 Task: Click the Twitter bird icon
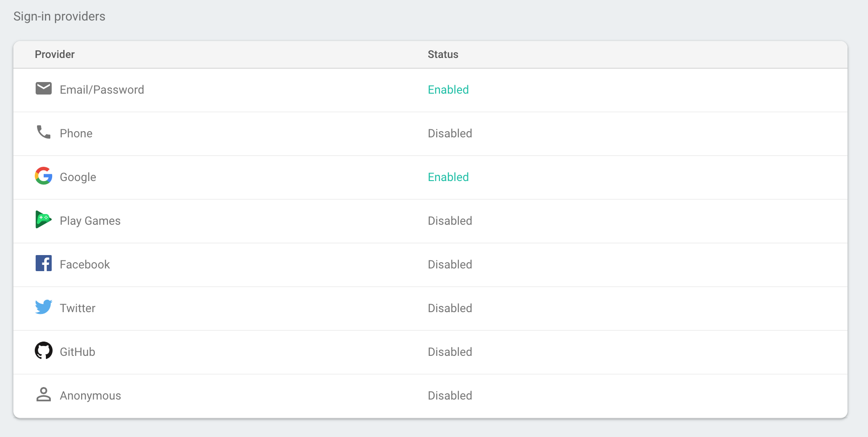tap(44, 307)
